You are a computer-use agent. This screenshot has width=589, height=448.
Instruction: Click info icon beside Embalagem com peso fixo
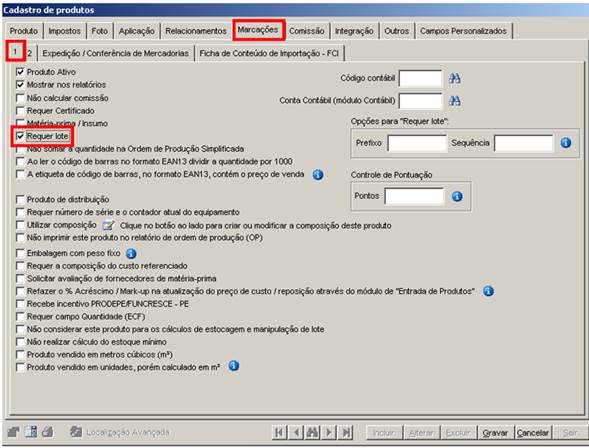131,253
